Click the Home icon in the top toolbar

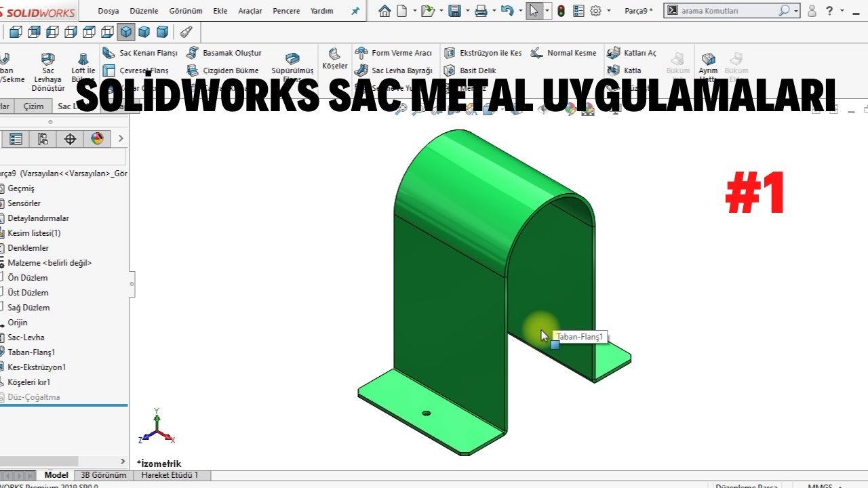coord(384,11)
